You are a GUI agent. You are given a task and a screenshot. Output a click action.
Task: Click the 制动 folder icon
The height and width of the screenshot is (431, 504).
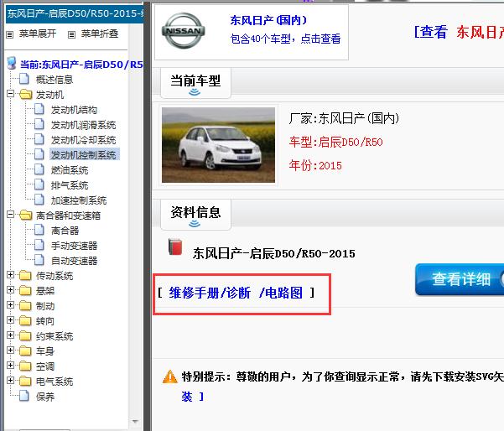tap(26, 306)
